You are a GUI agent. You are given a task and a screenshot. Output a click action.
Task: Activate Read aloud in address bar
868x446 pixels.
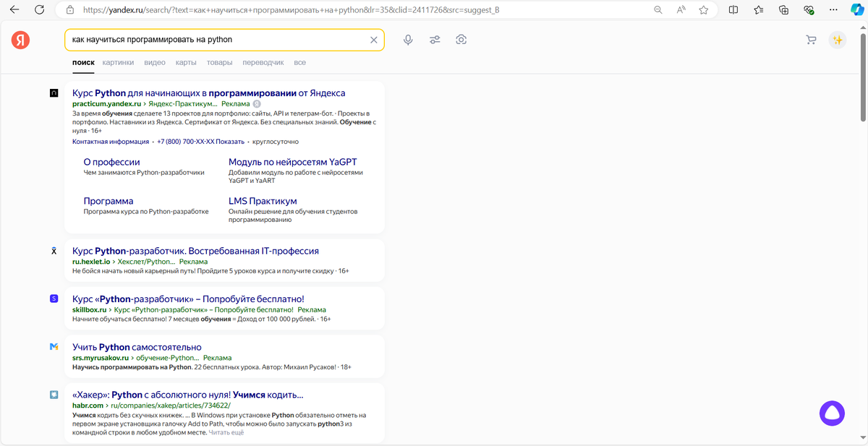tap(681, 10)
